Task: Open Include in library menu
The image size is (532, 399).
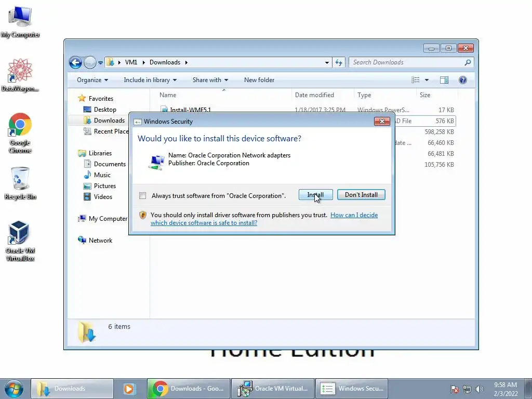Action: coord(150,80)
